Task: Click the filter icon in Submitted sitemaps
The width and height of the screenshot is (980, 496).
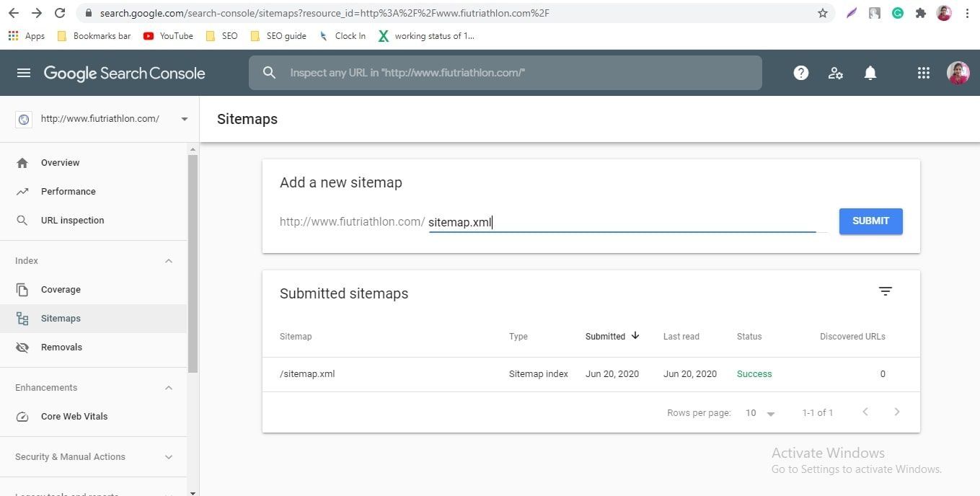Action: point(885,291)
